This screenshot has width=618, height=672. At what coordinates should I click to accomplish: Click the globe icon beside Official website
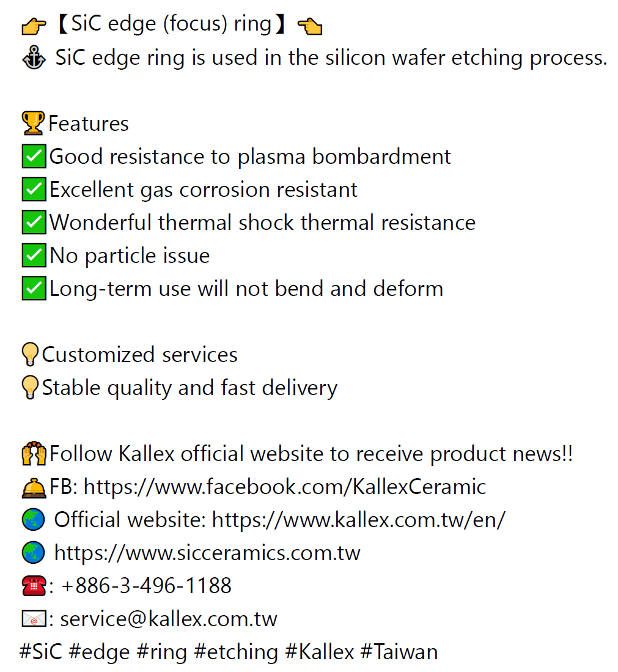pyautogui.click(x=33, y=520)
